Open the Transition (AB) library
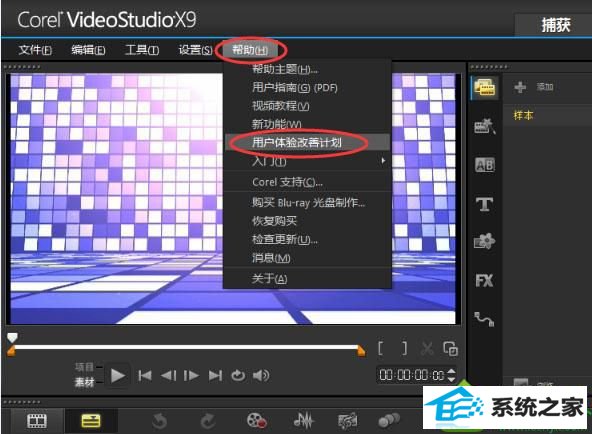Viewport: 592px width, 434px height. pyautogui.click(x=484, y=165)
